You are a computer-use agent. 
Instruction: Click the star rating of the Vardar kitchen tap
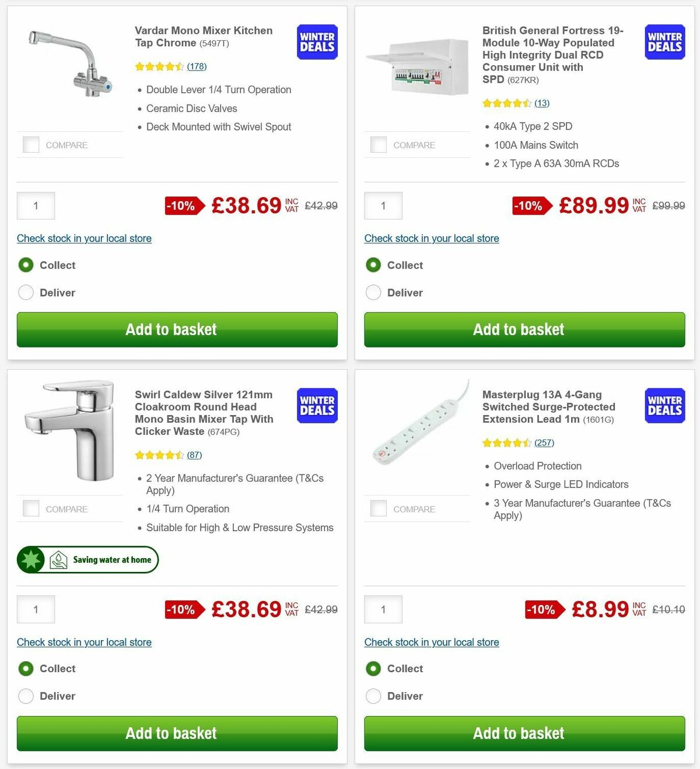coord(159,66)
